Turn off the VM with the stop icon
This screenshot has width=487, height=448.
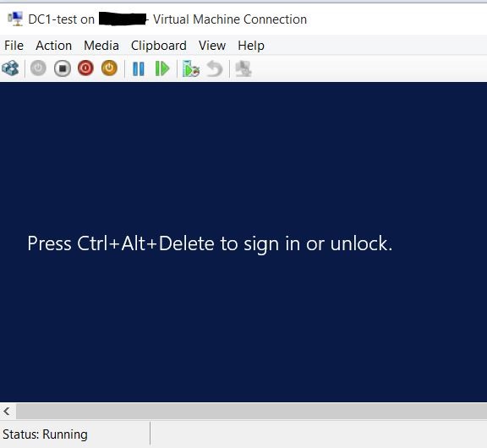pyautogui.click(x=62, y=68)
